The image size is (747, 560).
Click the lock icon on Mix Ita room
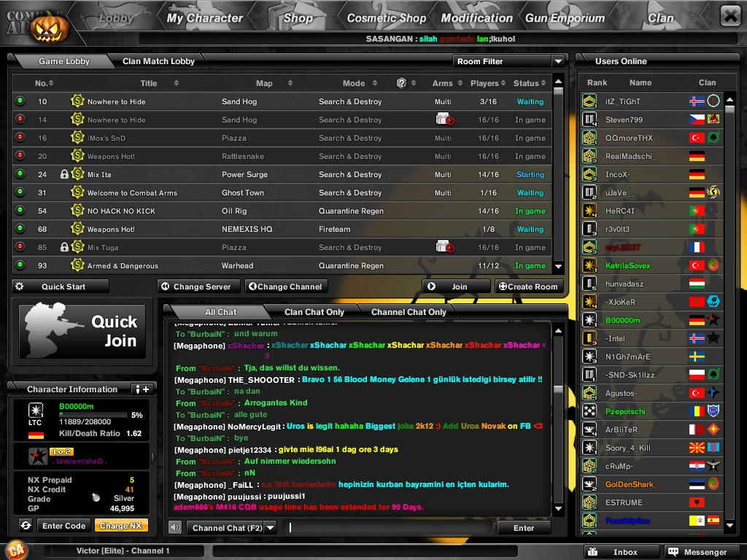(64, 174)
